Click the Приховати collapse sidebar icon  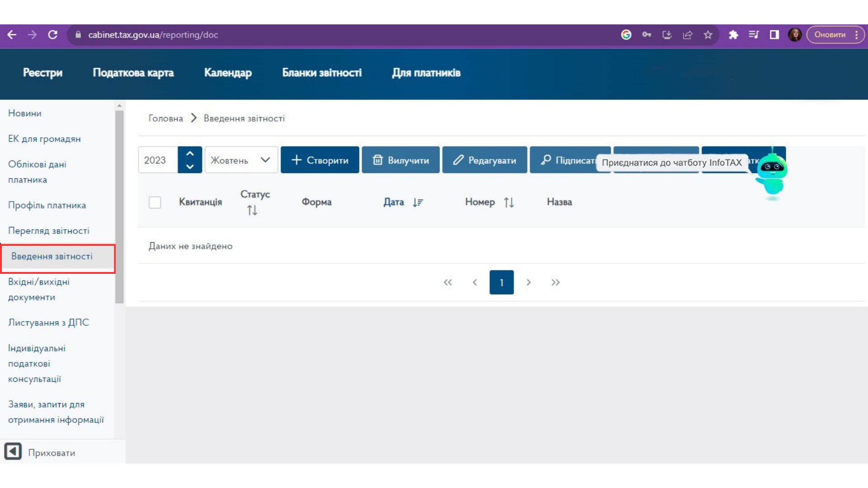[x=13, y=451]
